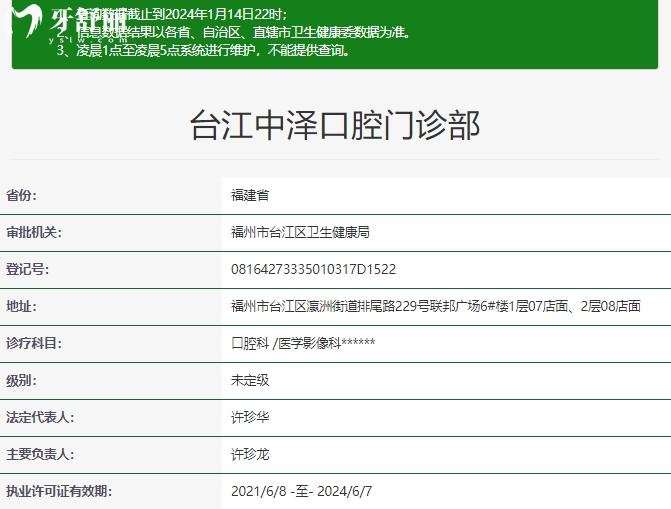Select the value 福建省

[250, 196]
